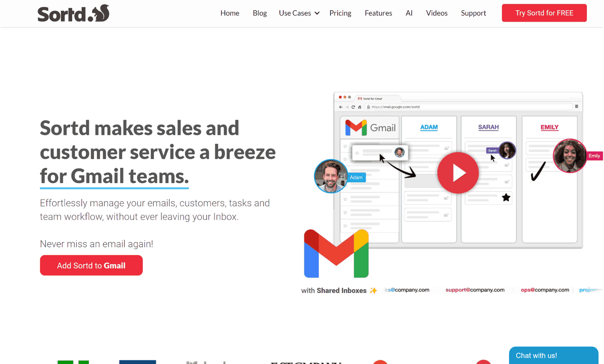Click the headline 'for Gmail teams.'
The width and height of the screenshot is (604, 364).
coord(114,176)
